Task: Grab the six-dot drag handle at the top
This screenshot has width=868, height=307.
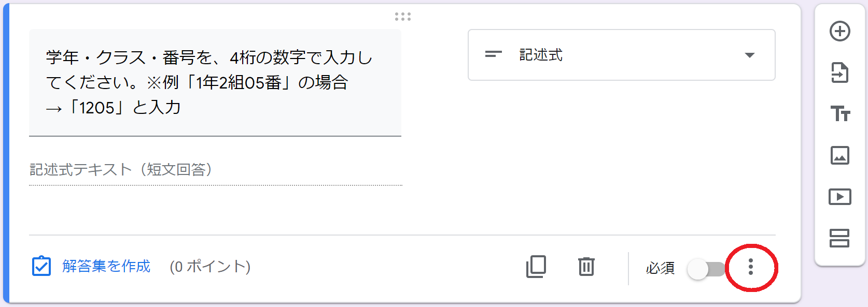Action: pos(403,17)
